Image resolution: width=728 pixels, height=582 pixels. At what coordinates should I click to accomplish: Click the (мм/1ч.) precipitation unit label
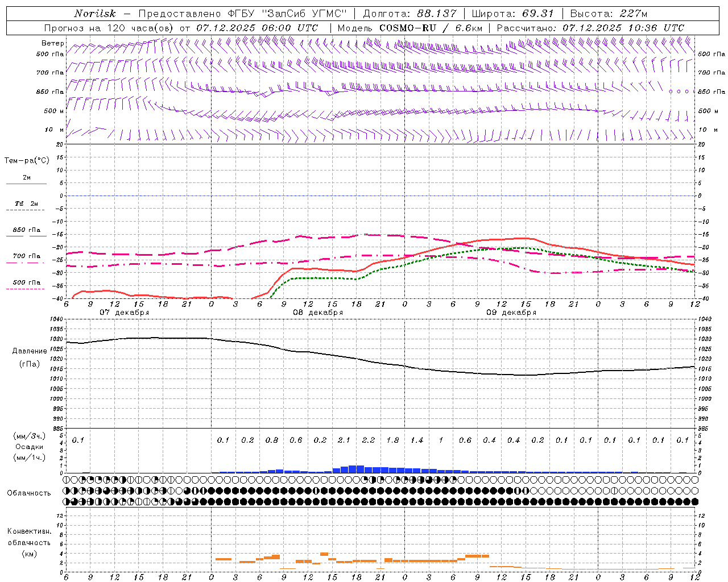coord(30,458)
